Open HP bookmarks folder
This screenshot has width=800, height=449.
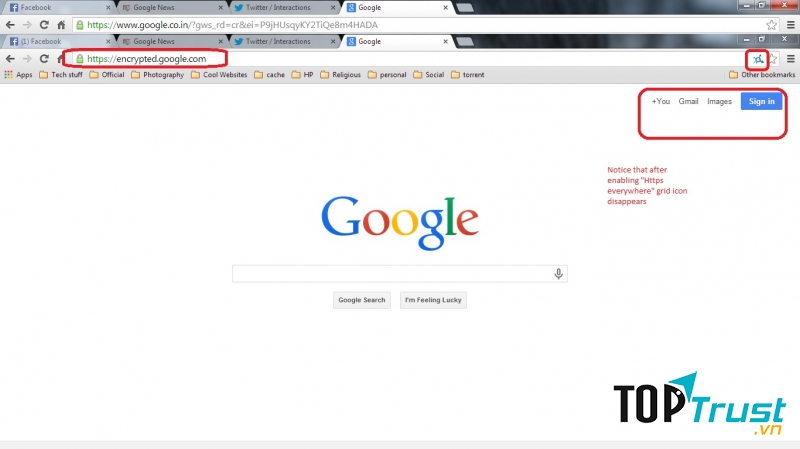coord(303,74)
